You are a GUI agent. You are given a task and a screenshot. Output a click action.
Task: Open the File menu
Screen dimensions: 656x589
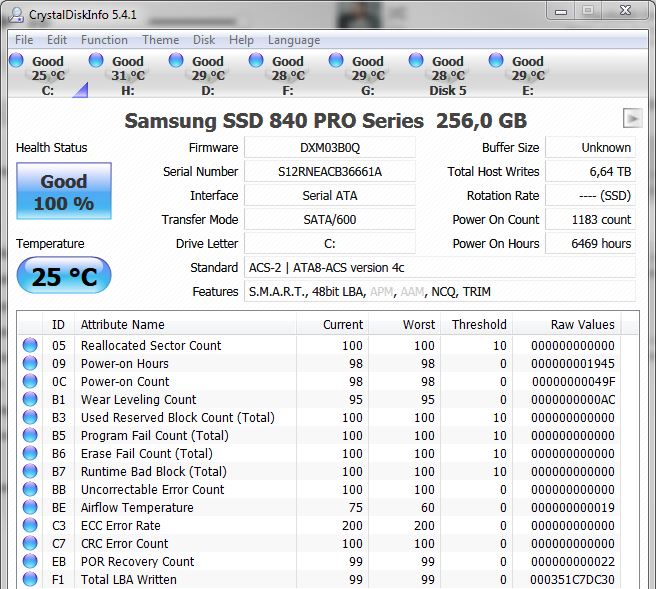(x=24, y=40)
